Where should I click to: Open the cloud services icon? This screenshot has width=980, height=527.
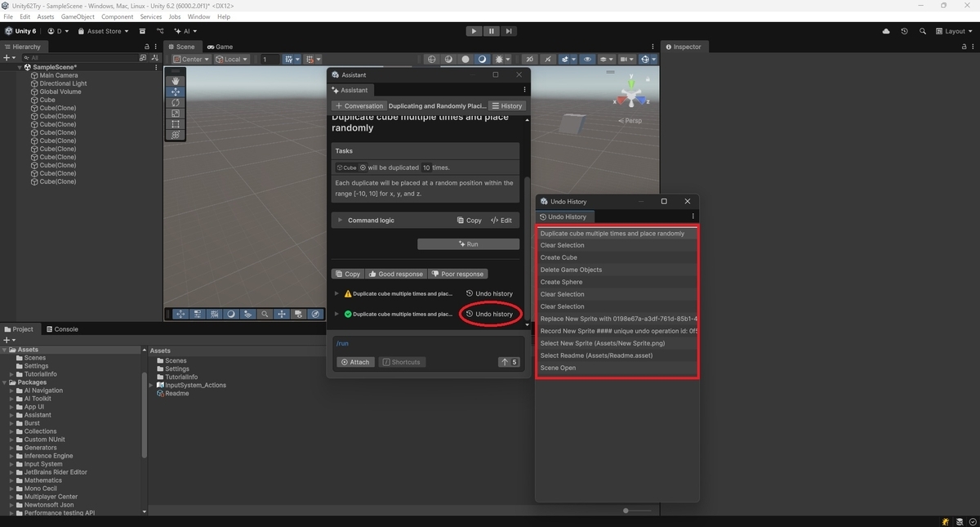[886, 31]
